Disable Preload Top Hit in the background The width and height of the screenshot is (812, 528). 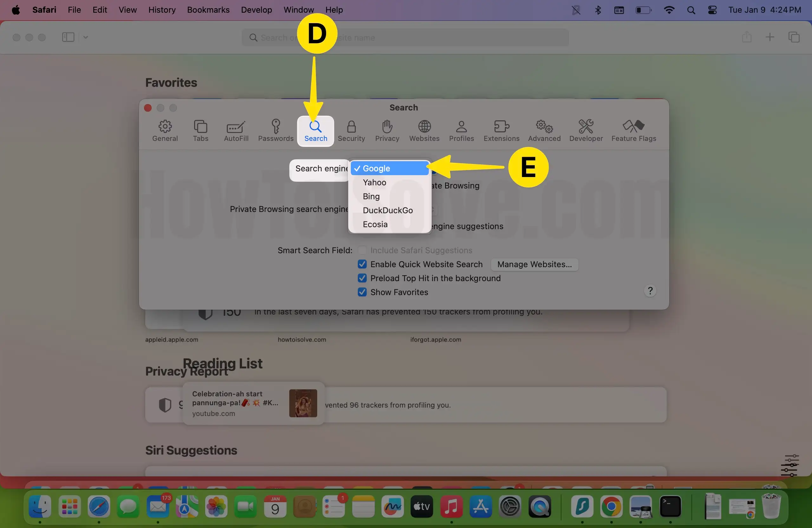tap(362, 278)
